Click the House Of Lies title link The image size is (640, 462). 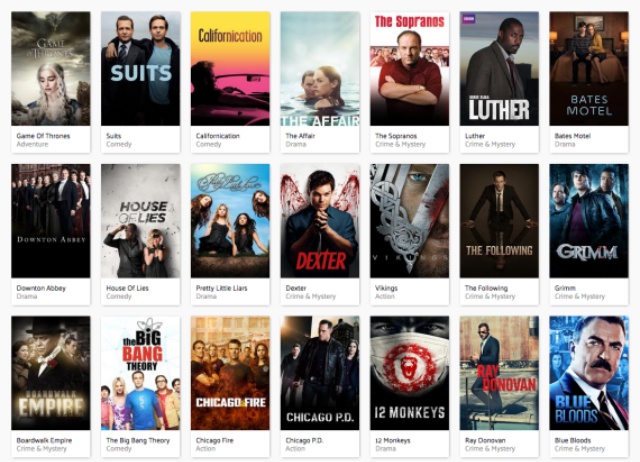[x=127, y=288]
